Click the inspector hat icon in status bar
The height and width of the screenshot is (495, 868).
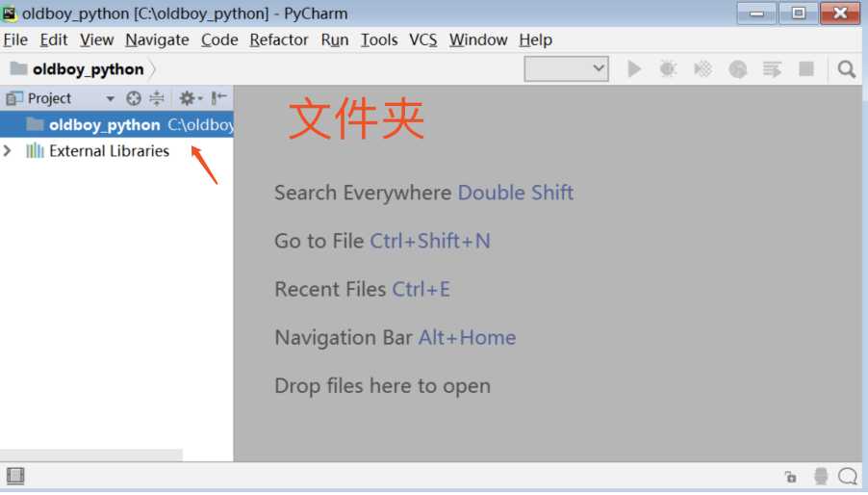click(x=821, y=476)
